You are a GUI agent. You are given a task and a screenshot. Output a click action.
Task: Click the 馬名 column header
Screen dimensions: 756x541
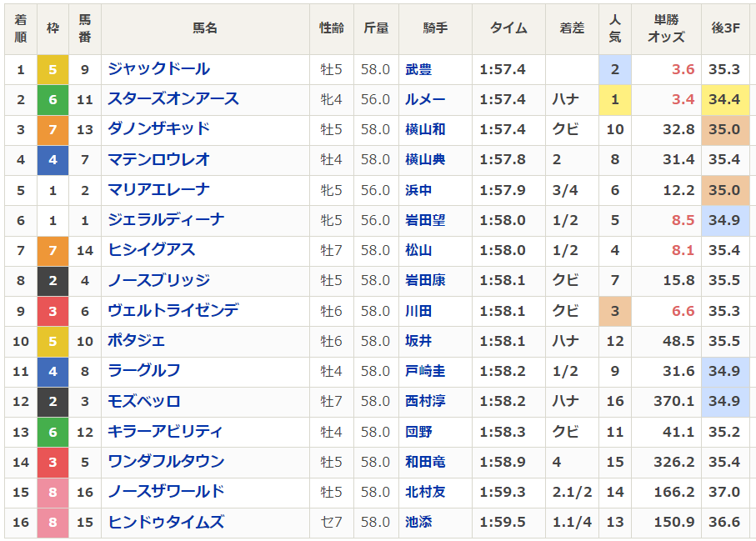[205, 28]
